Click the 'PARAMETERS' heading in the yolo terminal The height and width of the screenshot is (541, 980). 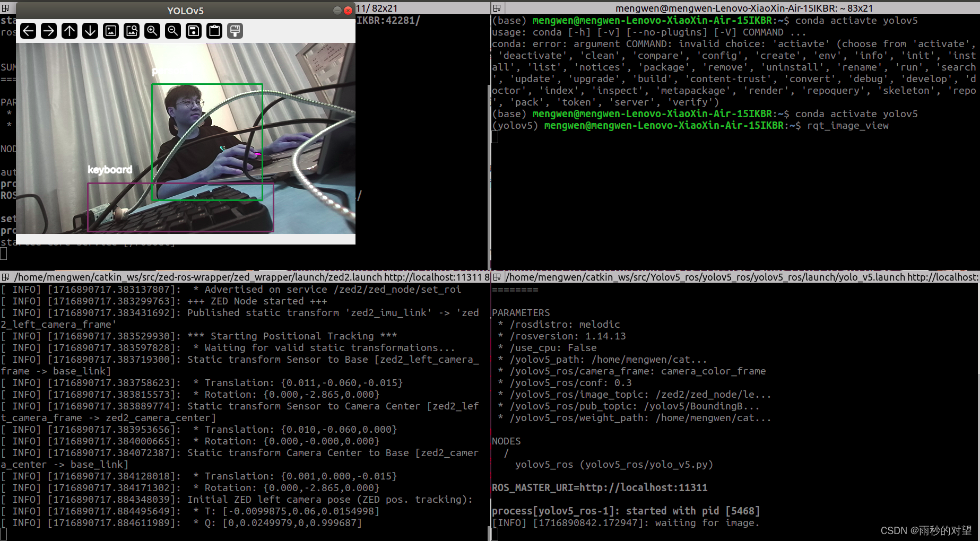click(521, 313)
